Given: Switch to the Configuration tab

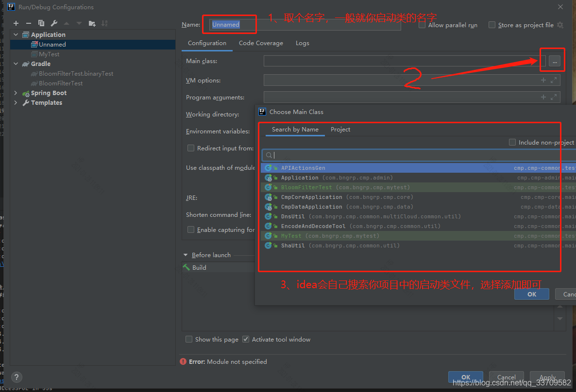Looking at the screenshot, I should 207,43.
